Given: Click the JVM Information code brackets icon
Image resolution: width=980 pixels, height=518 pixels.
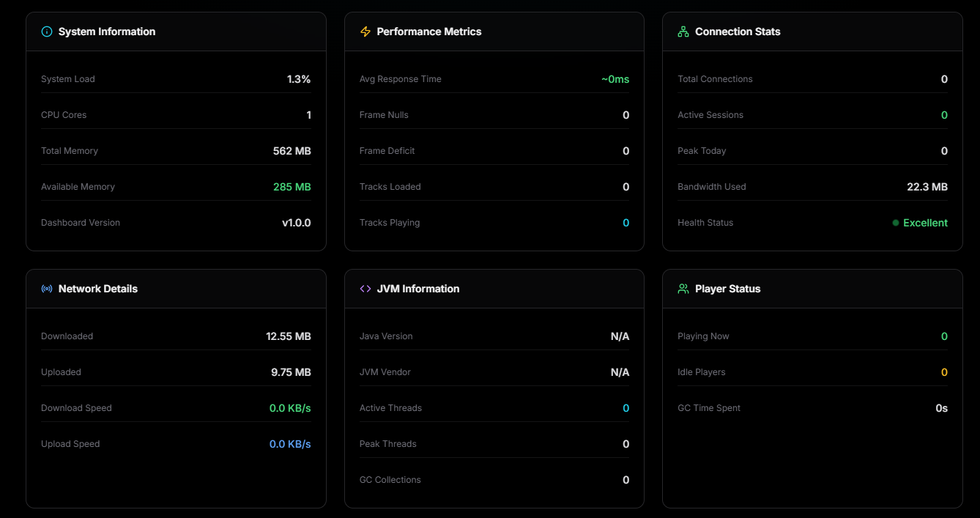Looking at the screenshot, I should click(x=365, y=289).
